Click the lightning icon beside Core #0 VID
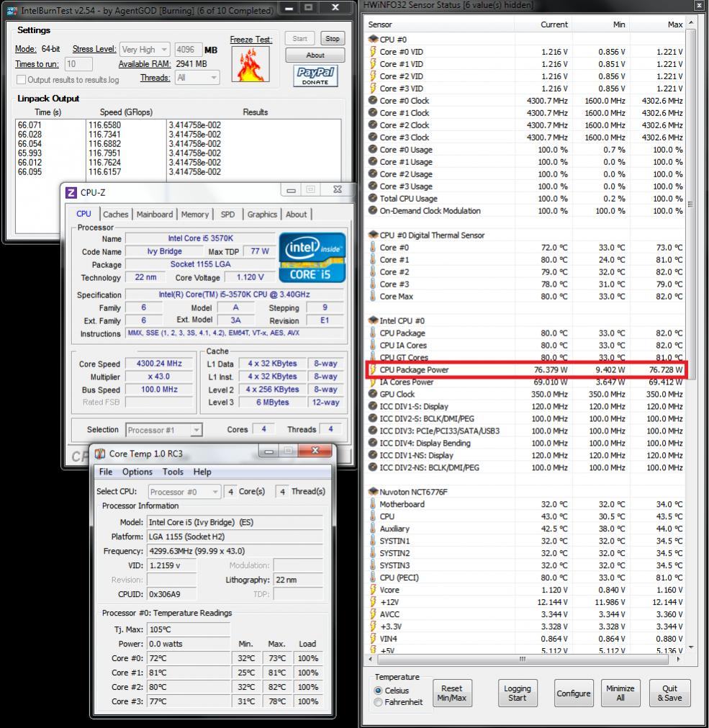 373,52
